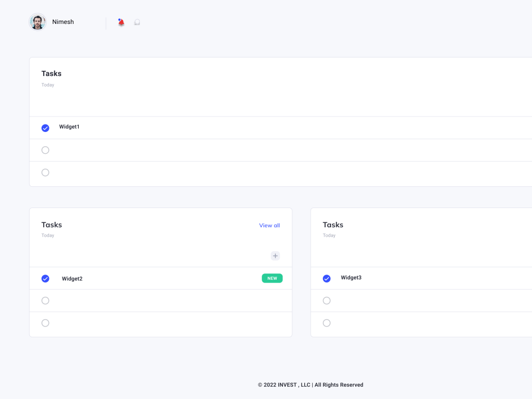Click the green NEW badge
The height and width of the screenshot is (399, 532).
click(x=272, y=278)
